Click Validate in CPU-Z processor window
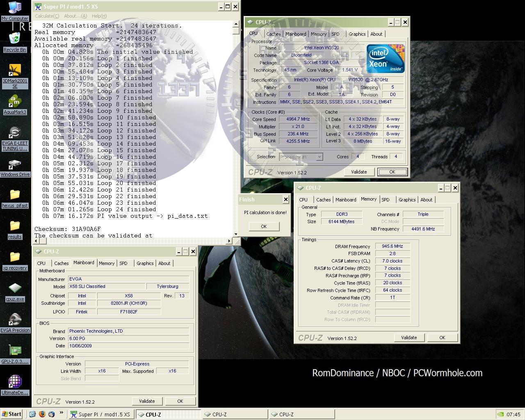Screen dimensions: 525x420 pos(359,172)
